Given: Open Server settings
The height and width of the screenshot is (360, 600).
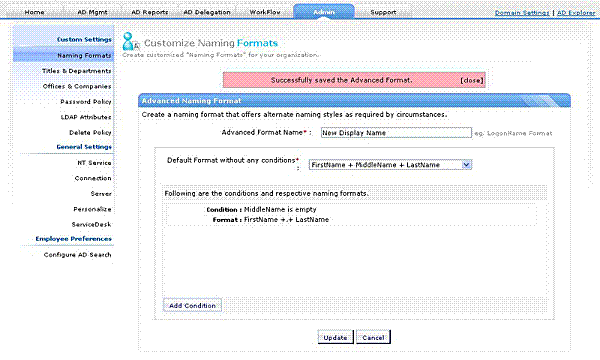Looking at the screenshot, I should click(x=101, y=194).
